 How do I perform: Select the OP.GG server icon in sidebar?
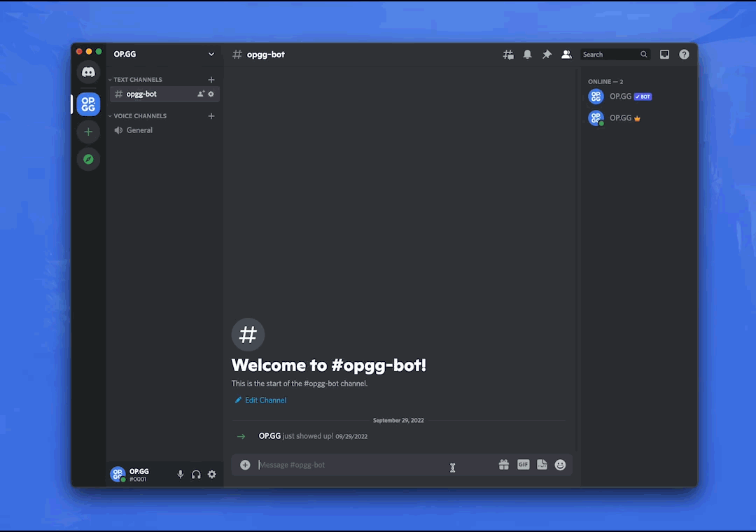click(x=88, y=104)
